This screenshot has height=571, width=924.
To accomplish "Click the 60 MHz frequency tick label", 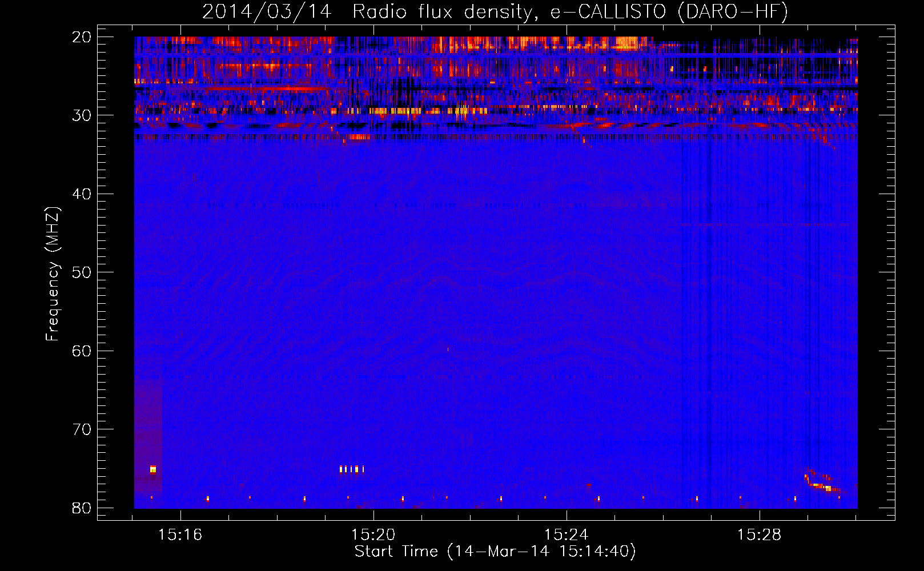I will 82,351.
